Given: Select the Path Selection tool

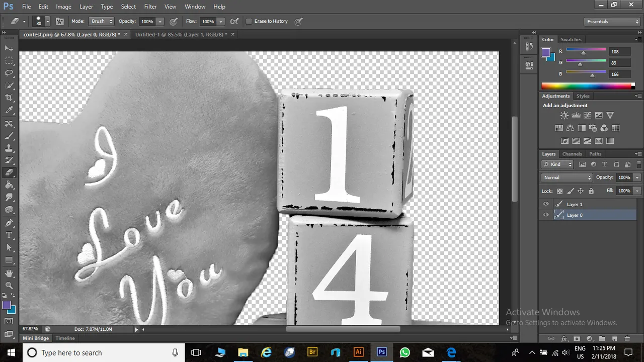Looking at the screenshot, I should pyautogui.click(x=9, y=247).
